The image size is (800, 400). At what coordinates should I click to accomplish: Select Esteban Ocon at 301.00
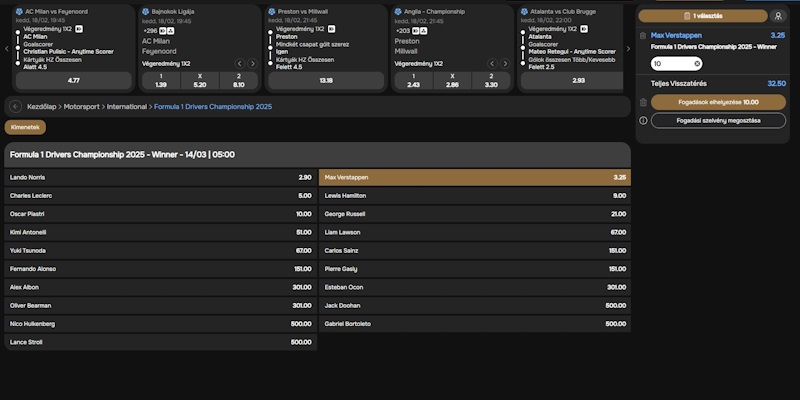(474, 287)
